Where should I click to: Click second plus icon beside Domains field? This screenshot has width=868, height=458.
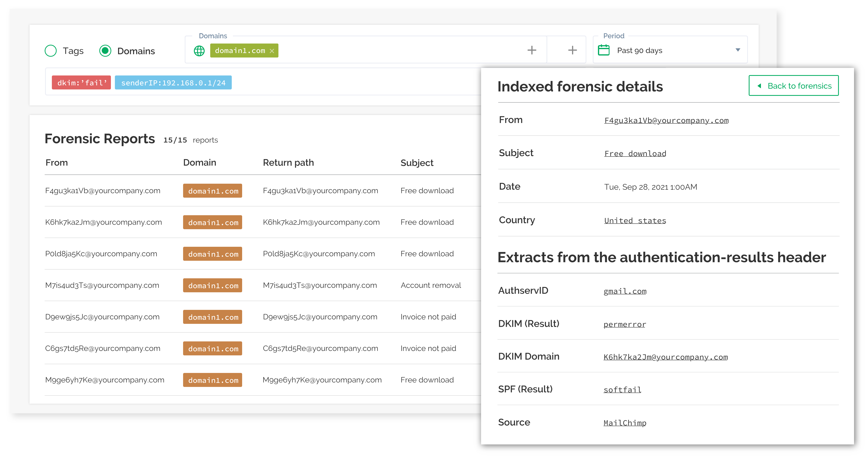coord(572,50)
